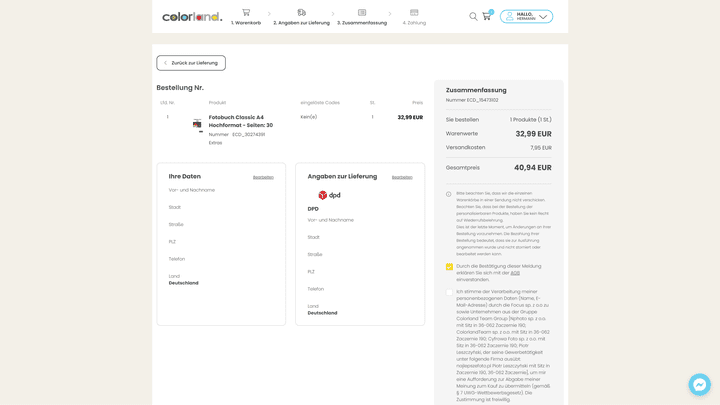
Task: Open the AGB terms link
Action: tap(515, 273)
